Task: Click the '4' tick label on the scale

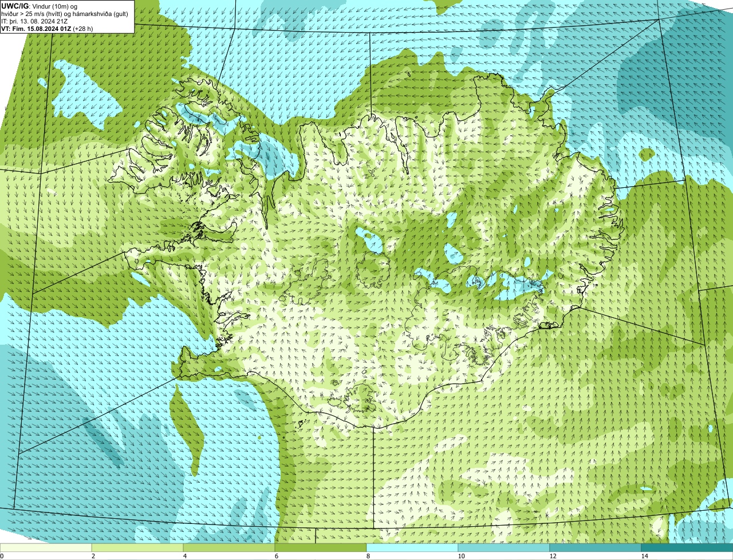Action: 184,556
